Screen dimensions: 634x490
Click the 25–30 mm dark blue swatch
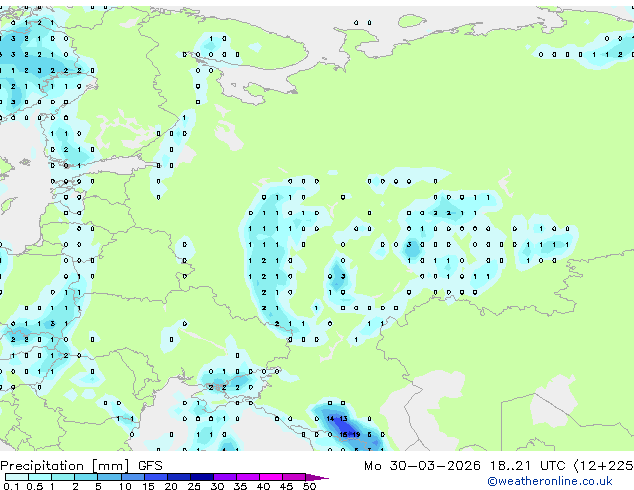(x=201, y=477)
